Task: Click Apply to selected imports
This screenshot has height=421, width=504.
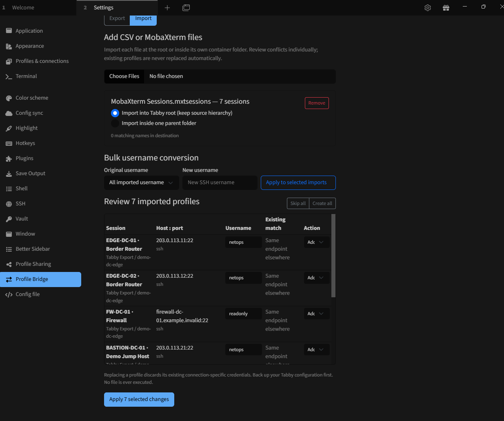Action: point(298,183)
